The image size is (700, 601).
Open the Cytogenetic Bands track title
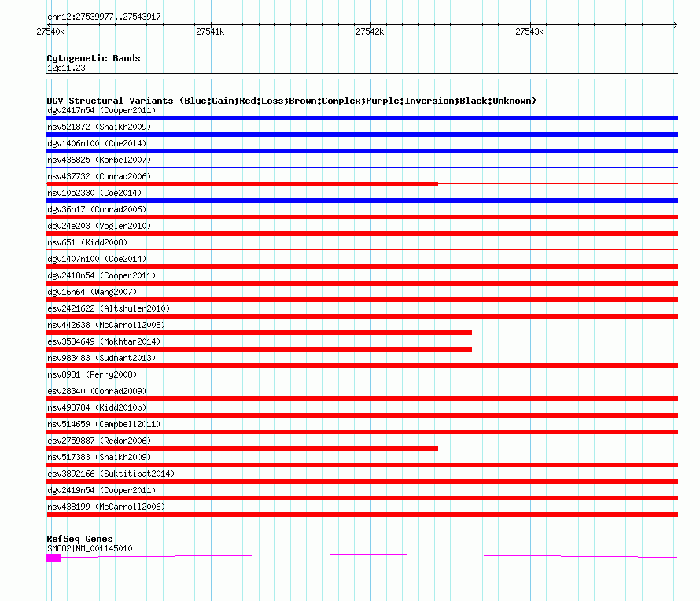pos(94,58)
